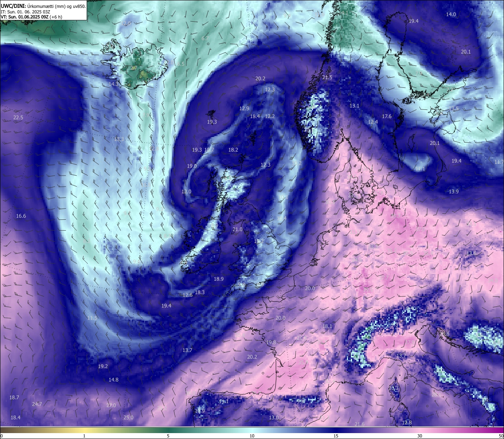The height and width of the screenshot is (439, 504).
Task: Click the map value 19.2
Action: point(103,367)
